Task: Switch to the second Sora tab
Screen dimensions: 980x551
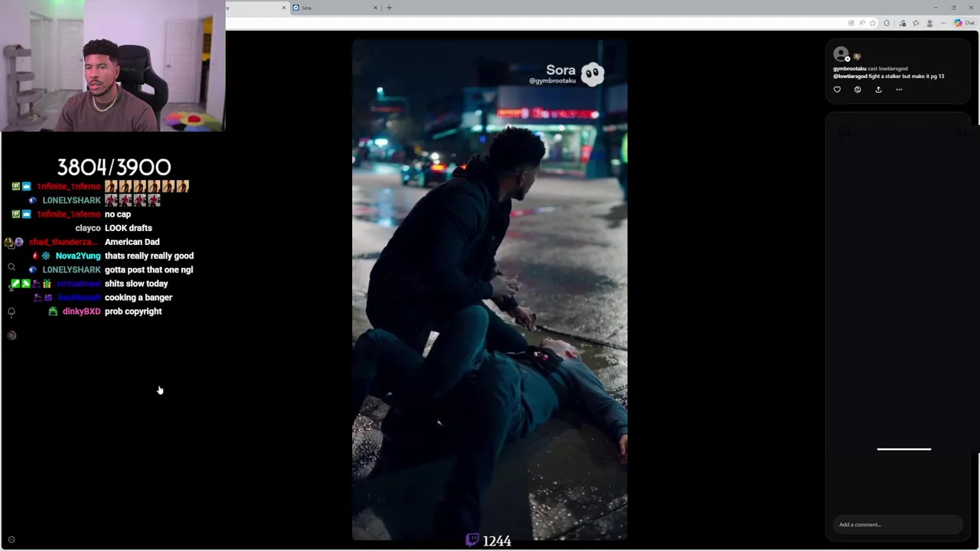Action: 334,8
